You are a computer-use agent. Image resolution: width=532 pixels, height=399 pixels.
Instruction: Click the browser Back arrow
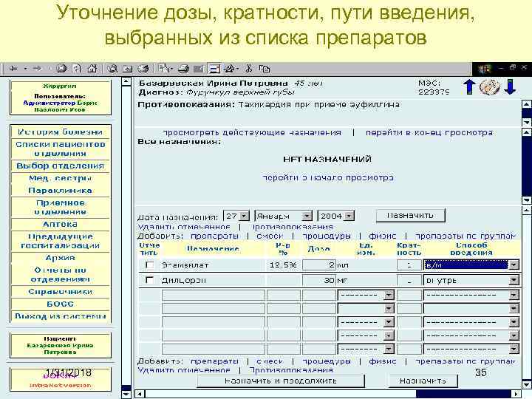click(x=13, y=69)
